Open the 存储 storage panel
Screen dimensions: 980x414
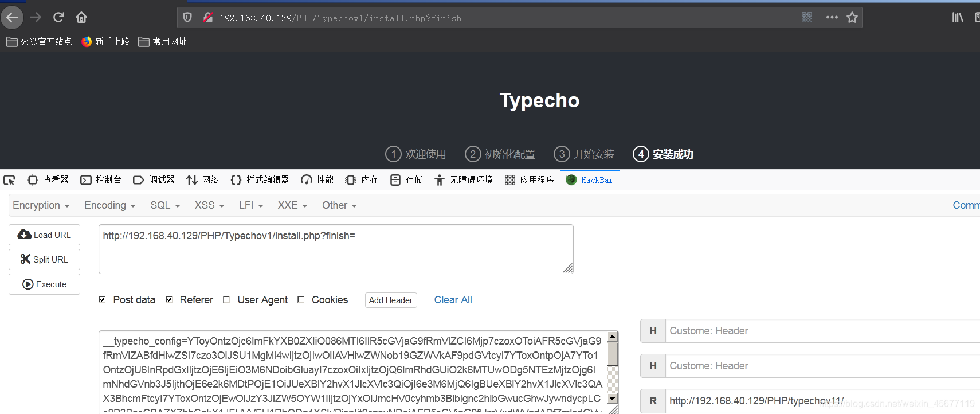pos(406,180)
